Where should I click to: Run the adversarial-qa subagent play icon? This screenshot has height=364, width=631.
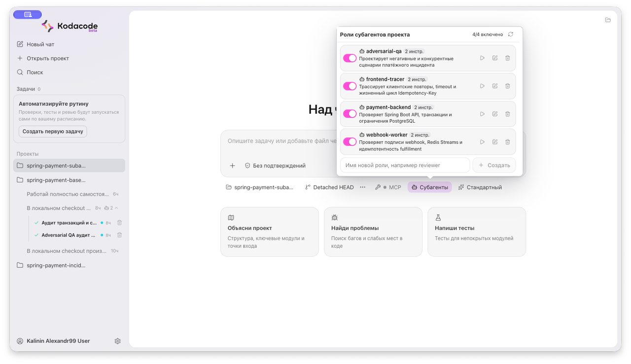482,58
